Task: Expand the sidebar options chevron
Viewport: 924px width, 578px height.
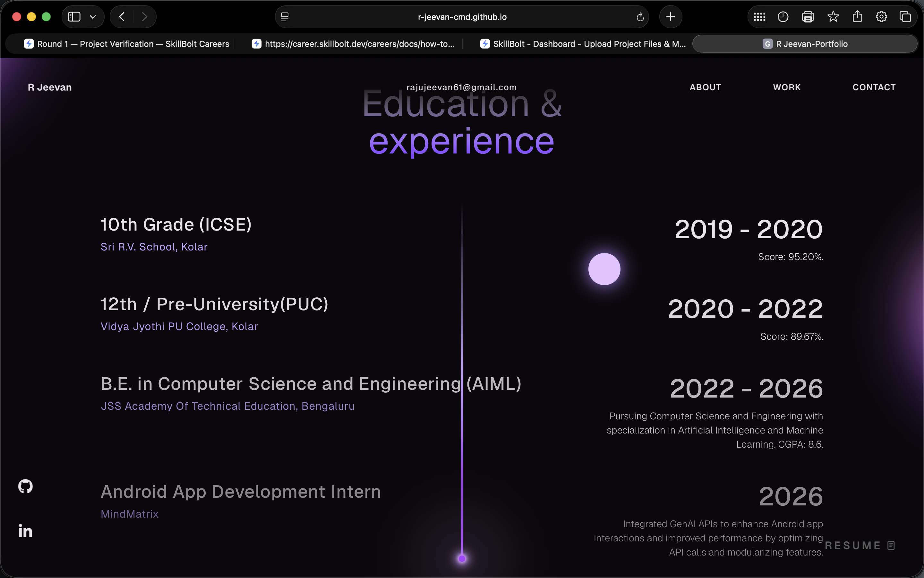Action: click(93, 17)
